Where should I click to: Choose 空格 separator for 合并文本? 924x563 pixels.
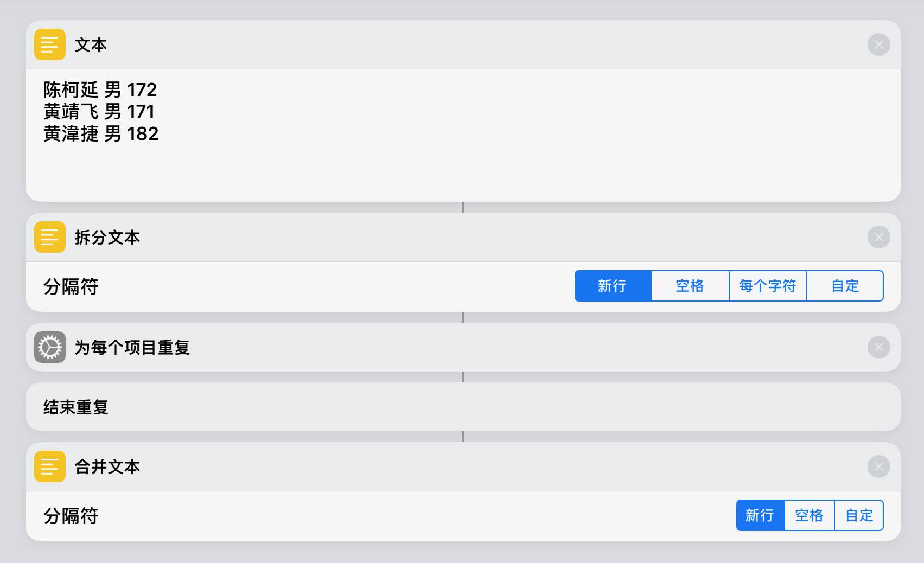tap(809, 515)
